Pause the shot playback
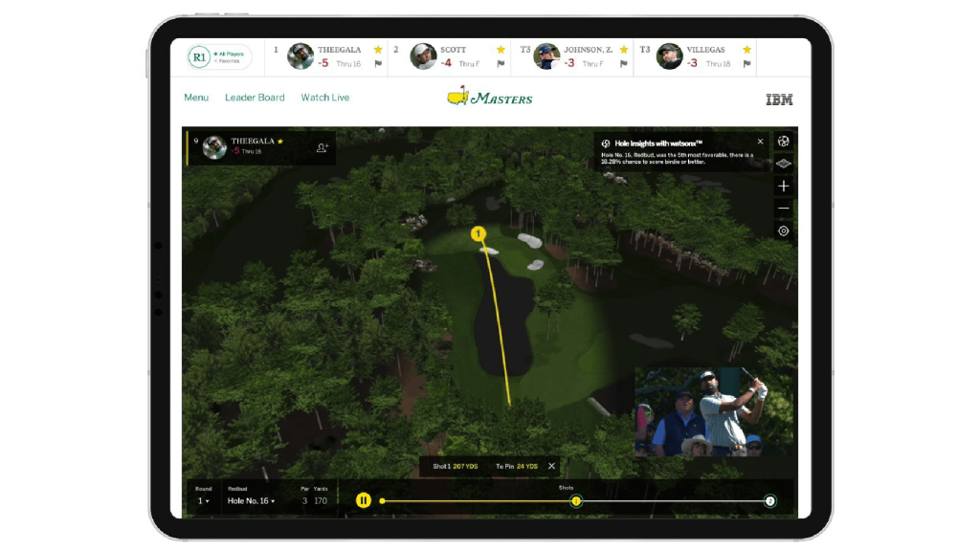This screenshot has height=551, width=980. point(364,500)
